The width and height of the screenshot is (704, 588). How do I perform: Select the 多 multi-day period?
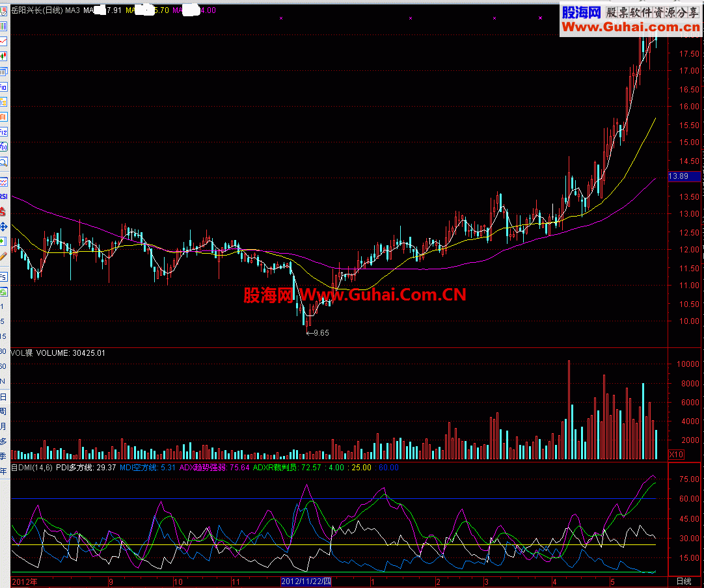3,441
